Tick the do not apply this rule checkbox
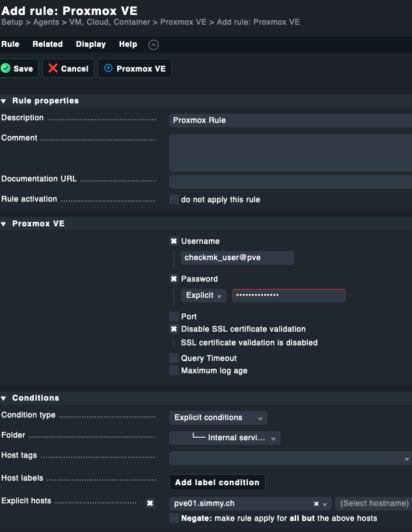Image resolution: width=412 pixels, height=532 pixels. pos(174,200)
